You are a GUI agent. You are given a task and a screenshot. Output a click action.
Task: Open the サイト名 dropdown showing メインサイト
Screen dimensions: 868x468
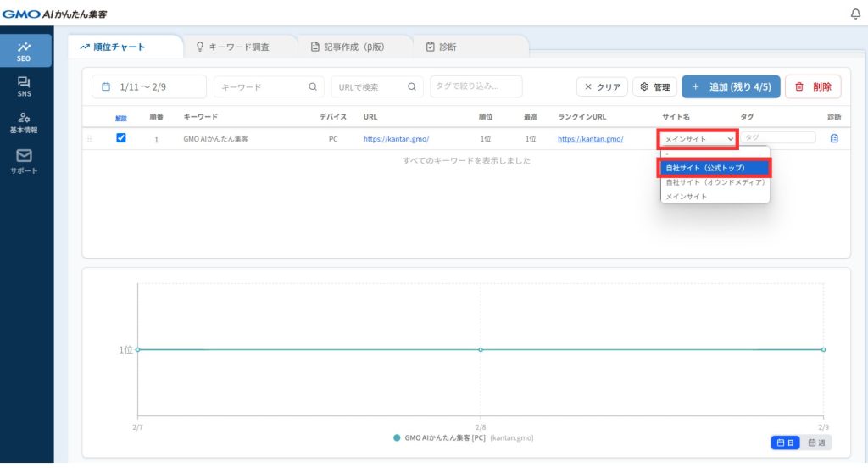(x=698, y=139)
